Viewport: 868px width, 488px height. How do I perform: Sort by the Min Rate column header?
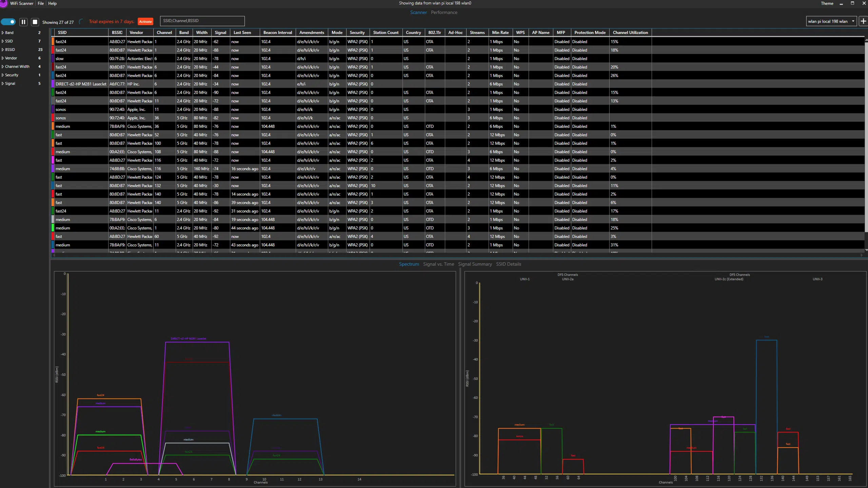[x=500, y=33]
